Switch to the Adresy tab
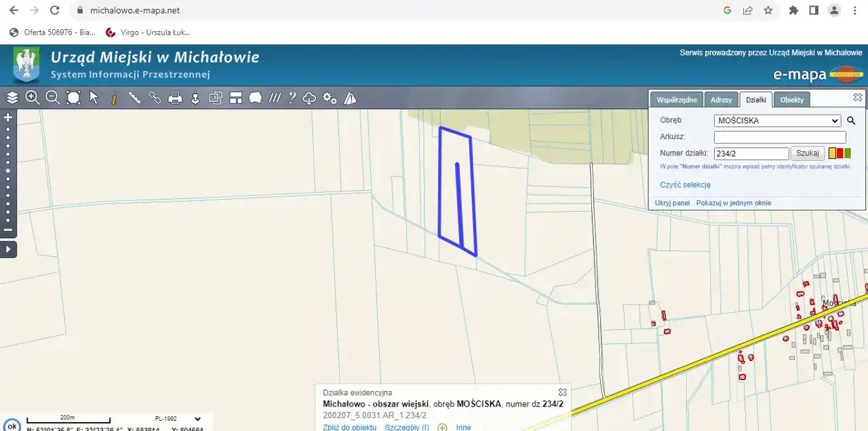The height and width of the screenshot is (431, 868). click(721, 100)
